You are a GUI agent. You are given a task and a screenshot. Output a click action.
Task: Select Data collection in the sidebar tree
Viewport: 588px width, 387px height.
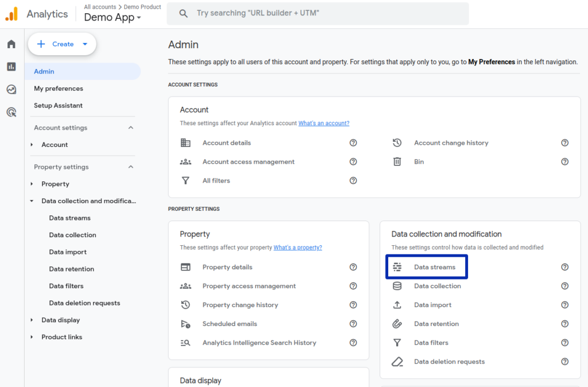[73, 235]
